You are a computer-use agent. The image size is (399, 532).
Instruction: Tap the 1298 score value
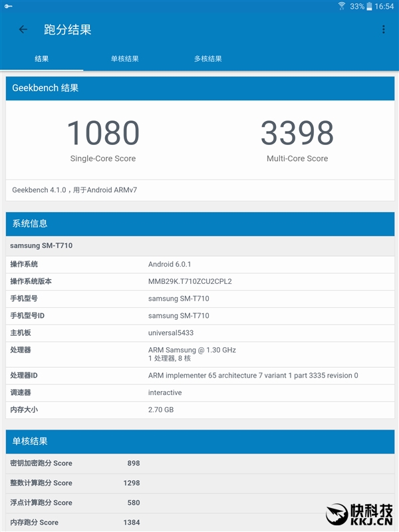132,483
